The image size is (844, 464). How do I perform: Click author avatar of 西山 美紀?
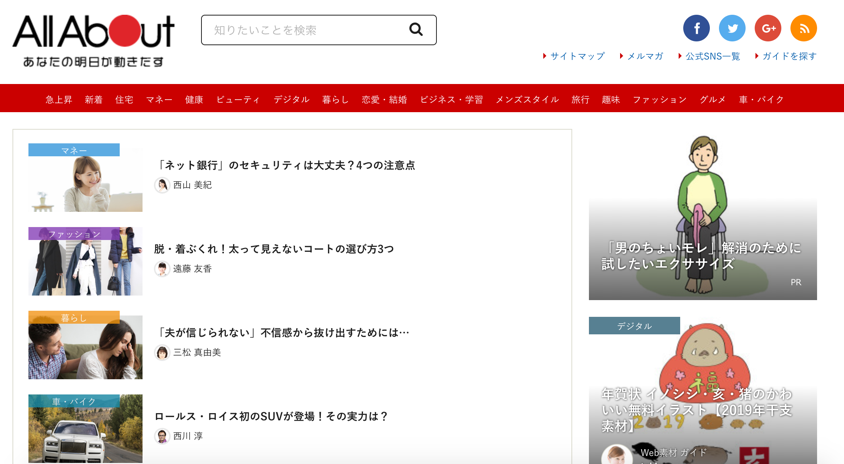click(x=162, y=185)
